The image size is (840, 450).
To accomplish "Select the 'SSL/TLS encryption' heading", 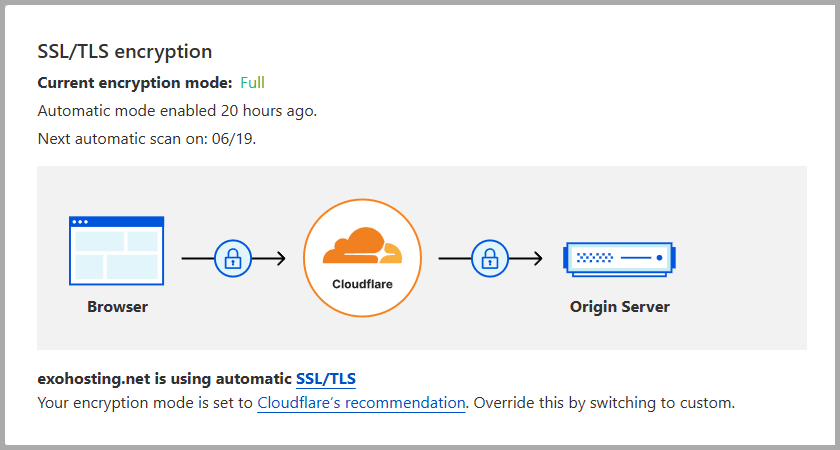I will pos(125,51).
